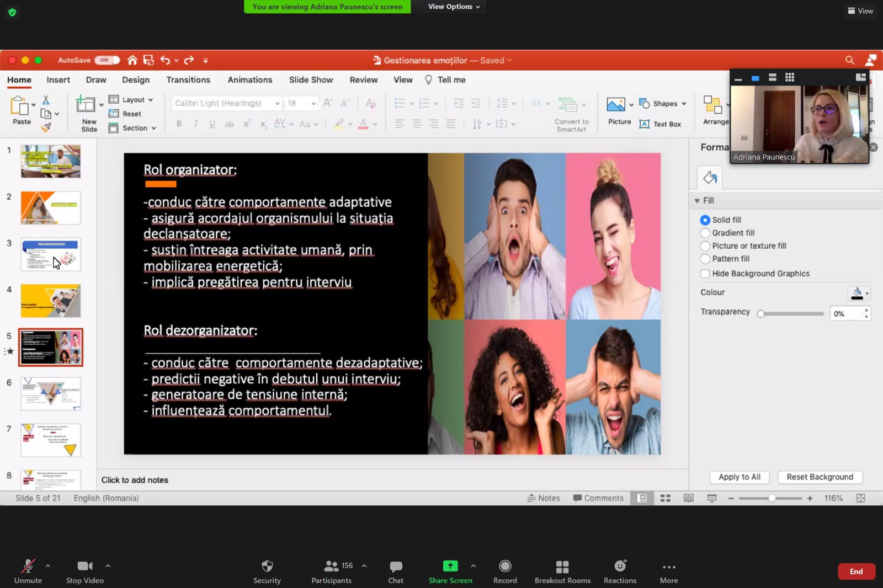Insert a Text Box
883x588 pixels.
coord(660,124)
